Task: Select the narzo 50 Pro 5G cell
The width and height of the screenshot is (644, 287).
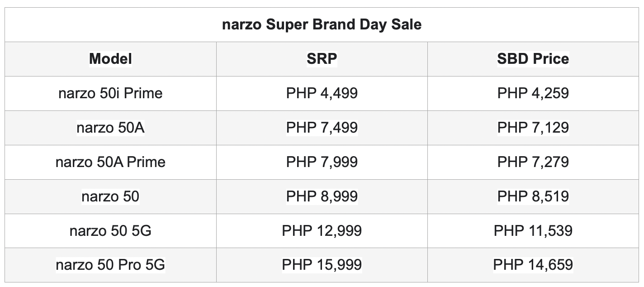Action: pos(110,265)
